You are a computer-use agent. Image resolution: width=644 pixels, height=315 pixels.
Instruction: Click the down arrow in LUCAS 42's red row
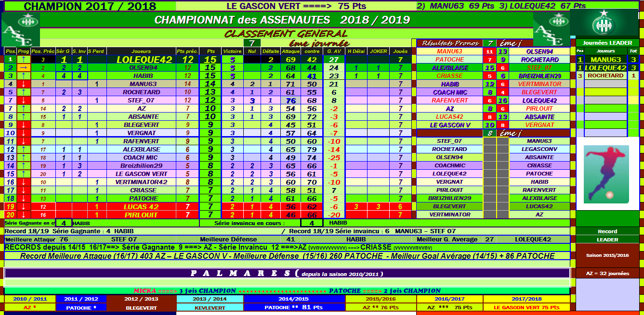point(24,207)
